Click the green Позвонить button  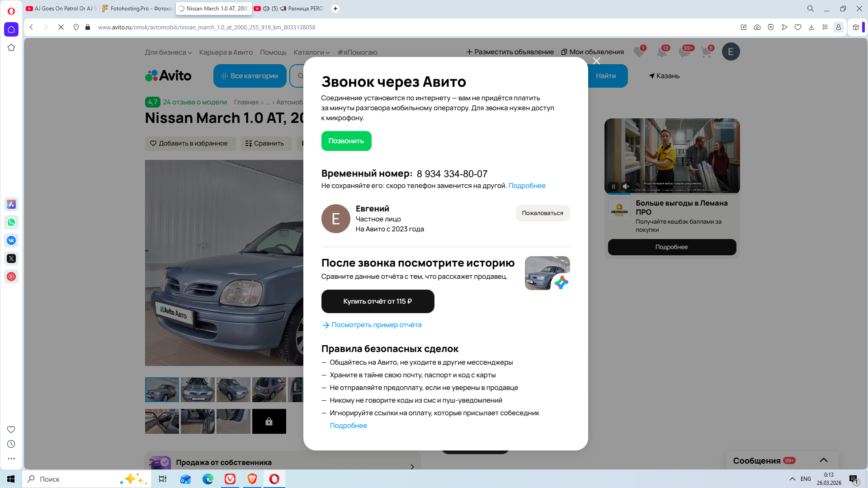346,141
